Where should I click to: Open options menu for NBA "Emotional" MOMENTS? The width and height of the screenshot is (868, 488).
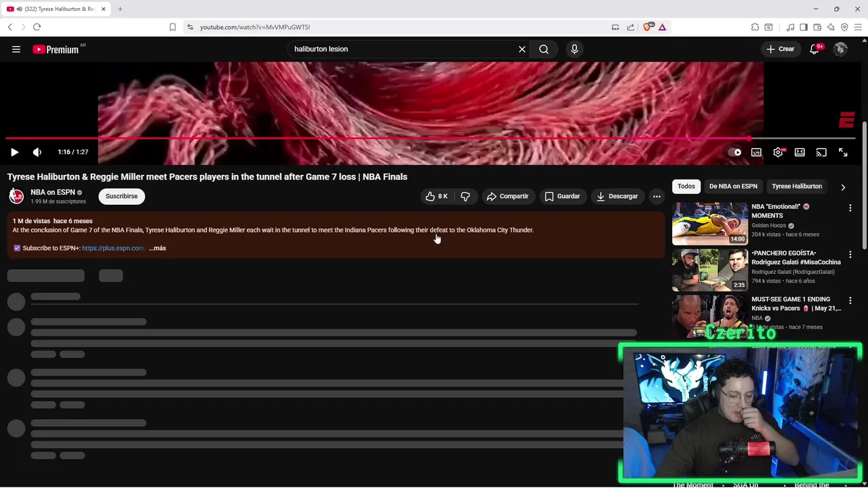[x=850, y=208]
